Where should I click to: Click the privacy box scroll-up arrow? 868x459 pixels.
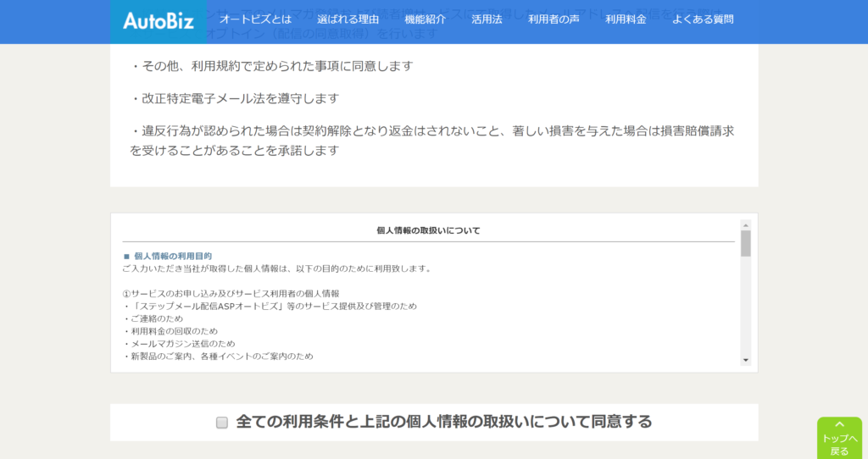point(746,225)
